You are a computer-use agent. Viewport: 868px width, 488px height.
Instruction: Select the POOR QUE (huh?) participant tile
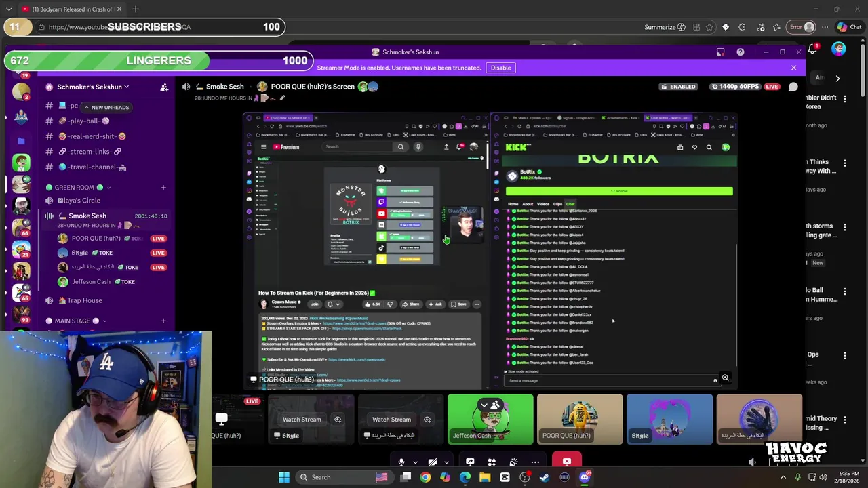coord(580,420)
